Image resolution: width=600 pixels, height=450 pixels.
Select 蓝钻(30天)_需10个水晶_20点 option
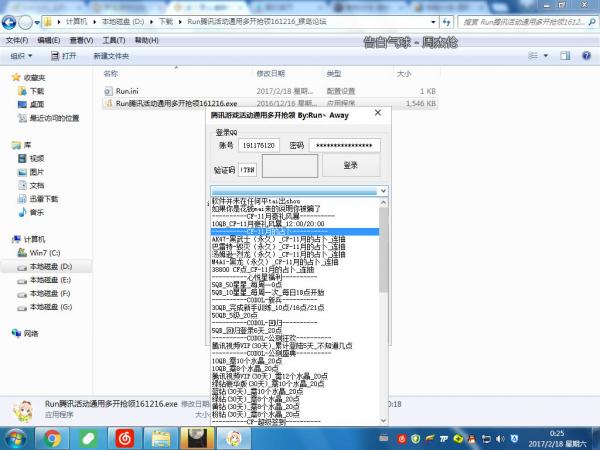click(x=295, y=391)
